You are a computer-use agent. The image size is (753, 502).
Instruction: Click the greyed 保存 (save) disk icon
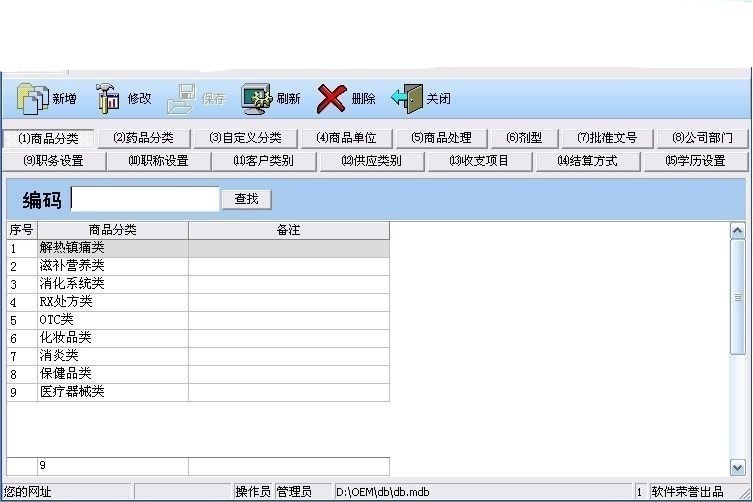[182, 98]
